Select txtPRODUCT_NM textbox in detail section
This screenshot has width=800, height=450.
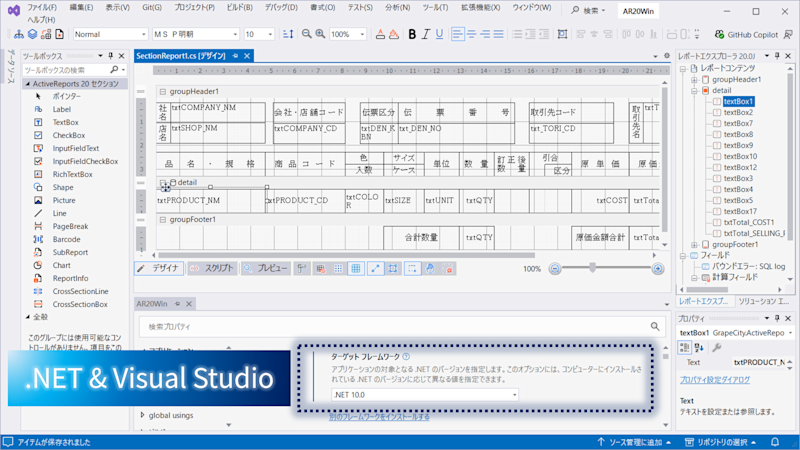coord(210,201)
